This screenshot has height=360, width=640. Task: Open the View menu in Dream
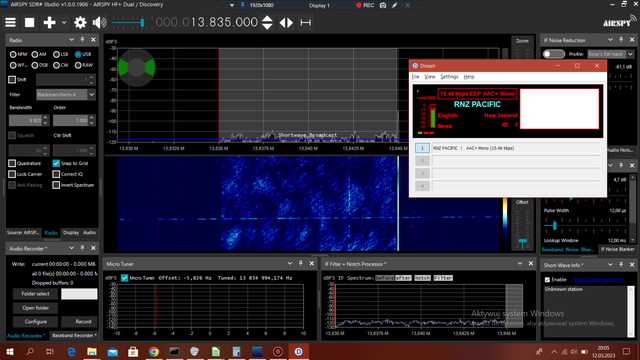click(430, 77)
